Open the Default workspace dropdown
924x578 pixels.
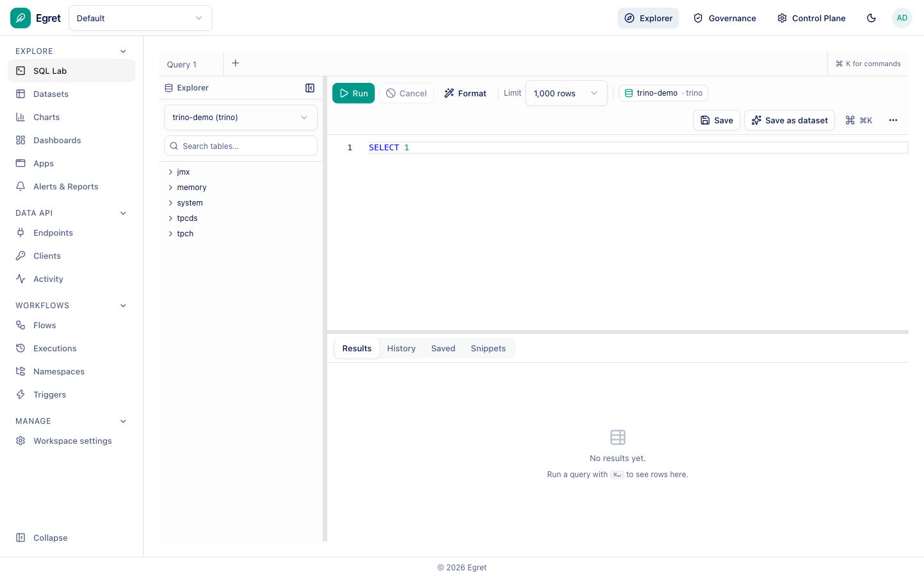[141, 18]
